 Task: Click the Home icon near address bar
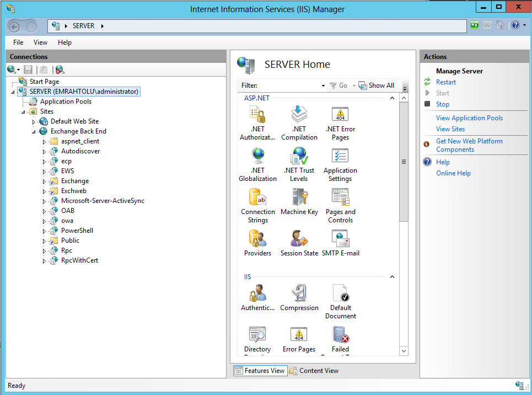500,25
